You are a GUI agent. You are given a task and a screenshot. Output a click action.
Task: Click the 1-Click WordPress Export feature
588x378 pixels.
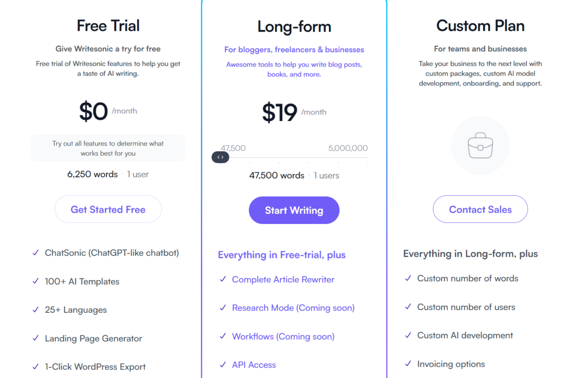pyautogui.click(x=95, y=367)
